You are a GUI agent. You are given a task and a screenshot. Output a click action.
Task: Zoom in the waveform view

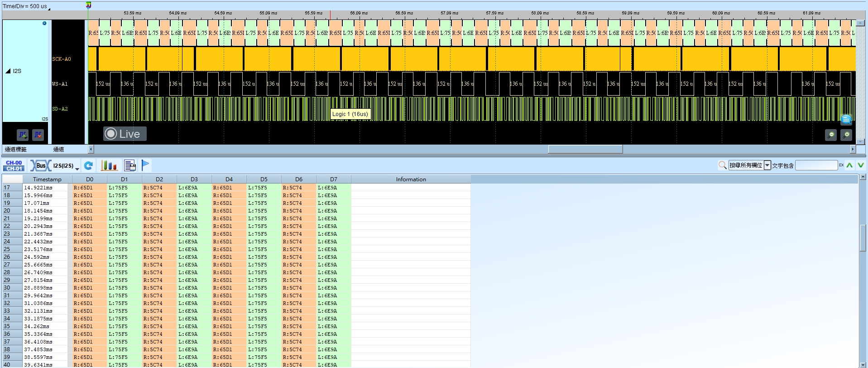(846, 135)
